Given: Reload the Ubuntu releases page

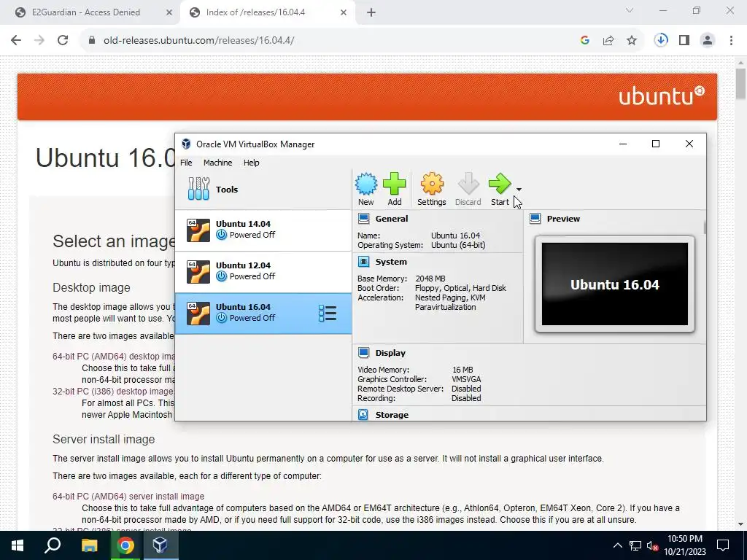Looking at the screenshot, I should pyautogui.click(x=63, y=41).
